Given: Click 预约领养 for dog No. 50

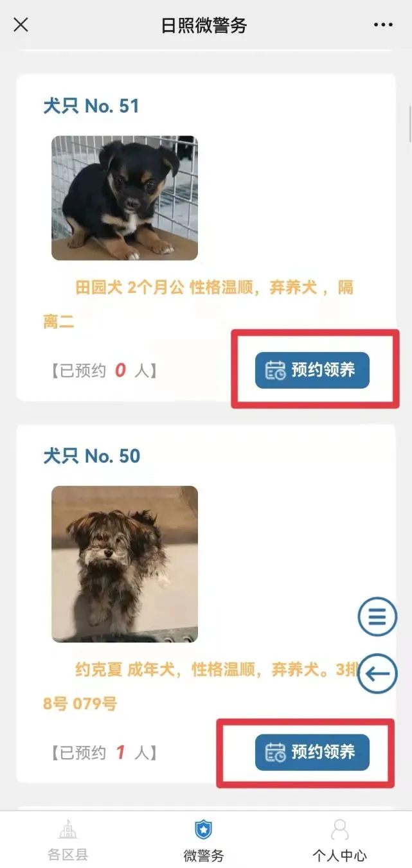Looking at the screenshot, I should [x=312, y=752].
